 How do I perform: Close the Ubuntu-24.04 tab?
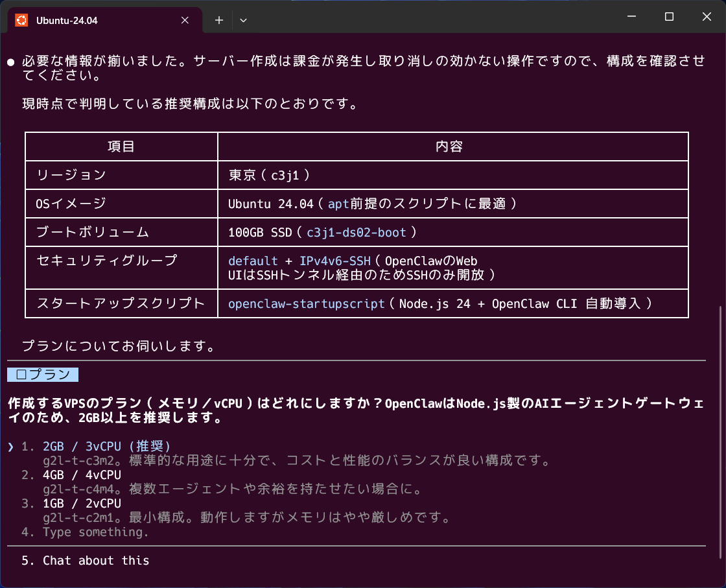pos(185,20)
